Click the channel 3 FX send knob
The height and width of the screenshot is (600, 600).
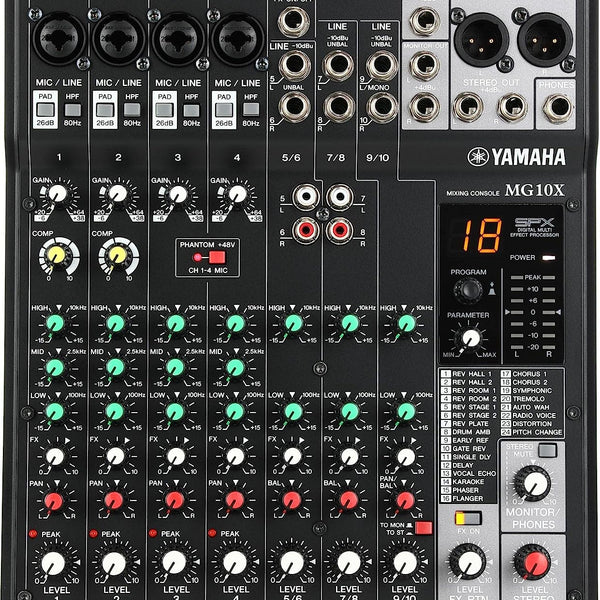[176, 456]
